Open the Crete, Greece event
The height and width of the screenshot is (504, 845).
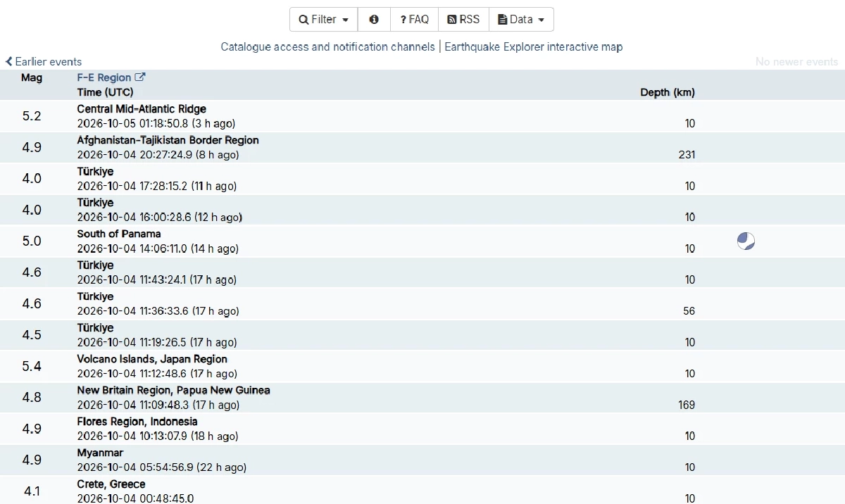pyautogui.click(x=423, y=491)
